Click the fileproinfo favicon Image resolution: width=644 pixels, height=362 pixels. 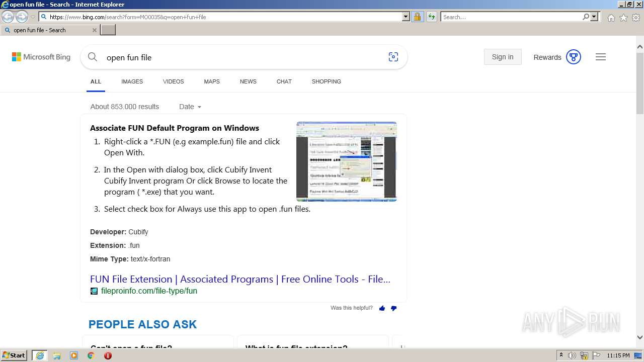click(94, 291)
